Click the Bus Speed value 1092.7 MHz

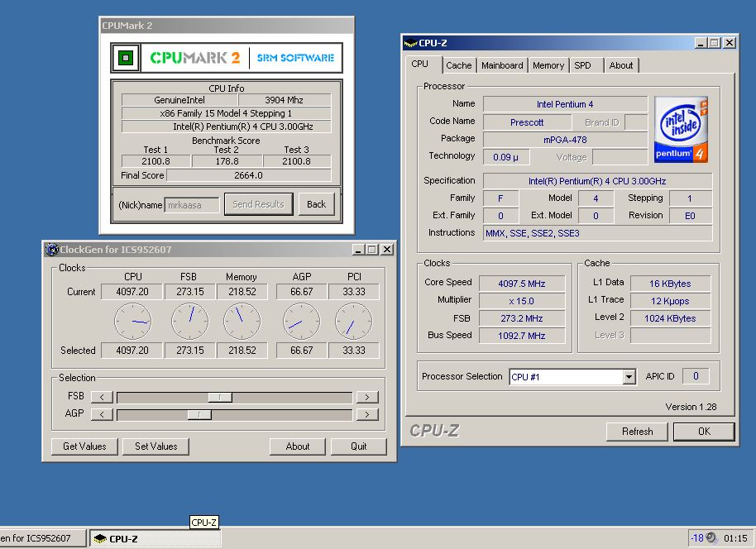tap(522, 336)
